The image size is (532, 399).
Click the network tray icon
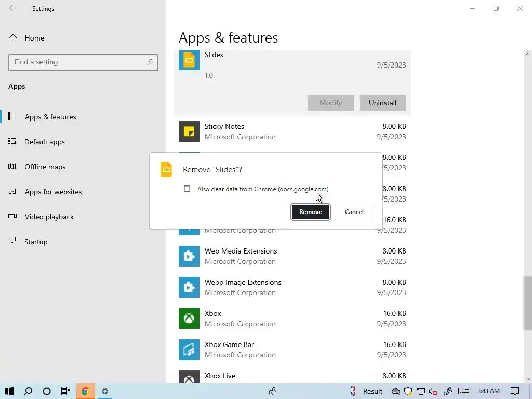click(x=421, y=391)
